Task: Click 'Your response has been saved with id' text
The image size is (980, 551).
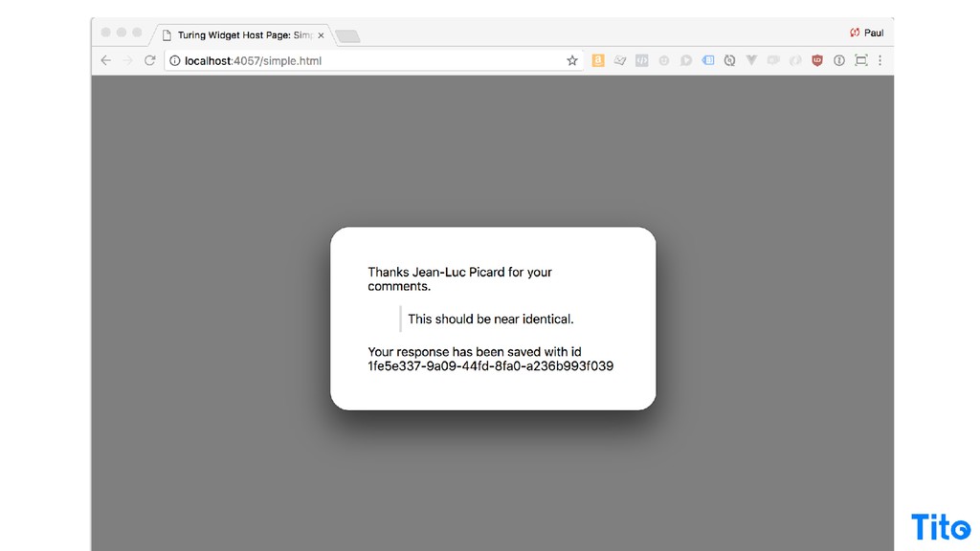Action: click(475, 352)
